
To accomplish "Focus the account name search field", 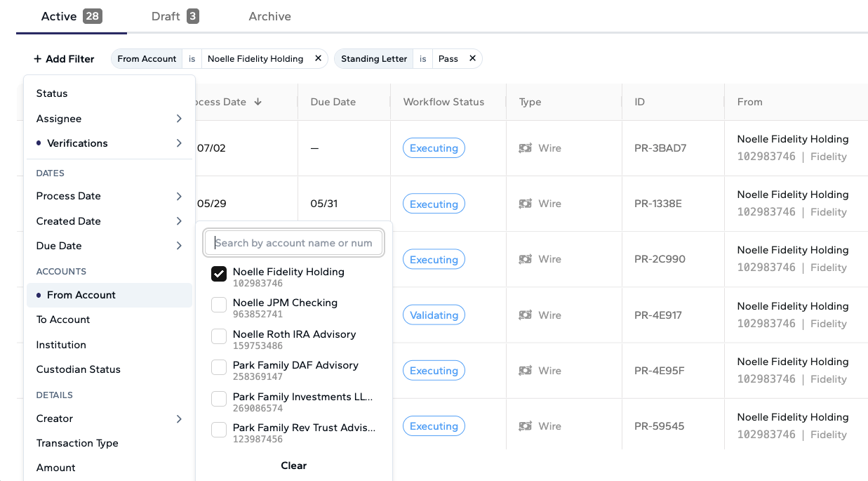I will 293,243.
